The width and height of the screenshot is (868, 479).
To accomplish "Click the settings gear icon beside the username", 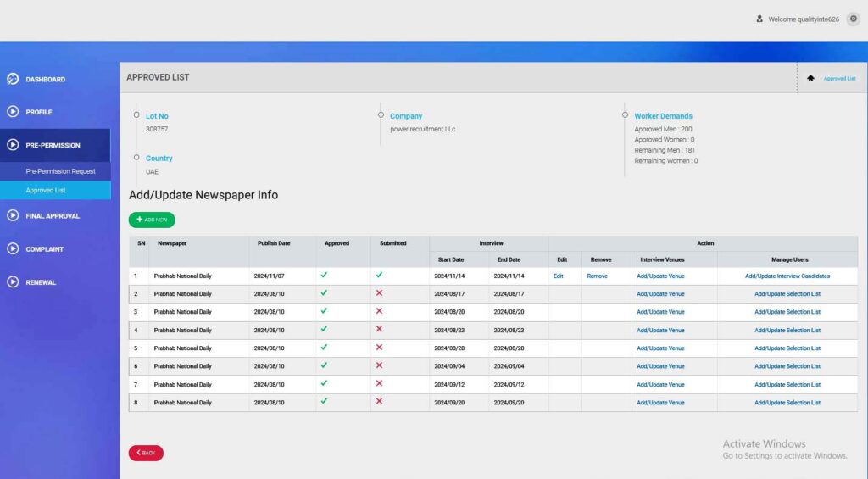I will coord(853,19).
